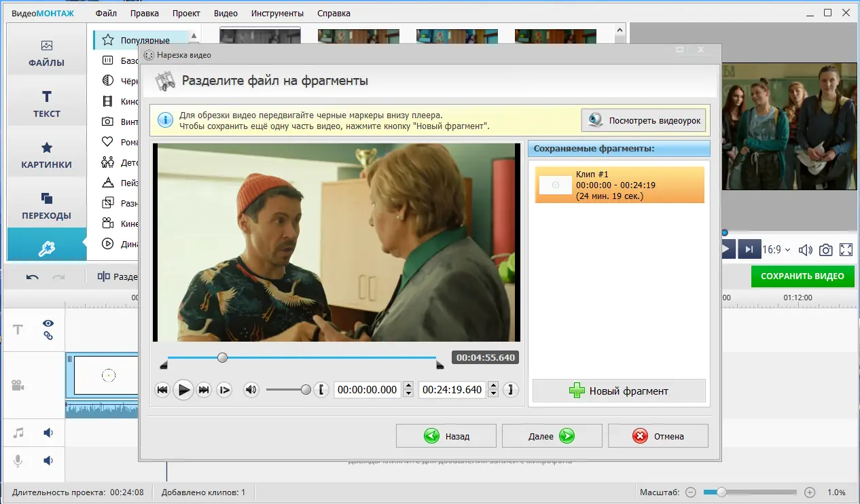The image size is (860, 504).
Task: Go back with the Назад button
Action: point(446,436)
